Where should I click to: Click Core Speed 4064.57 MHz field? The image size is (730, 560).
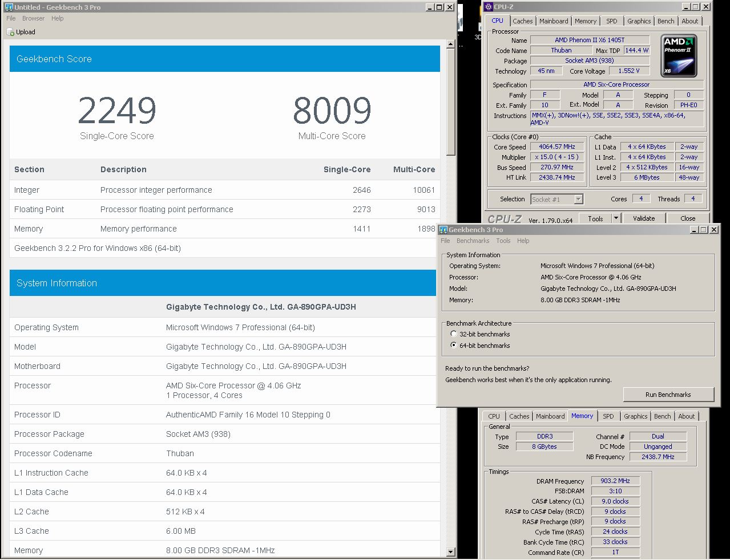pyautogui.click(x=557, y=147)
